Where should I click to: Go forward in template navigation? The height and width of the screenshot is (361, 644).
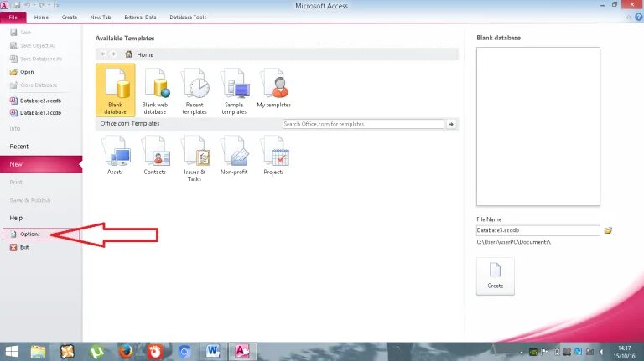click(x=113, y=54)
